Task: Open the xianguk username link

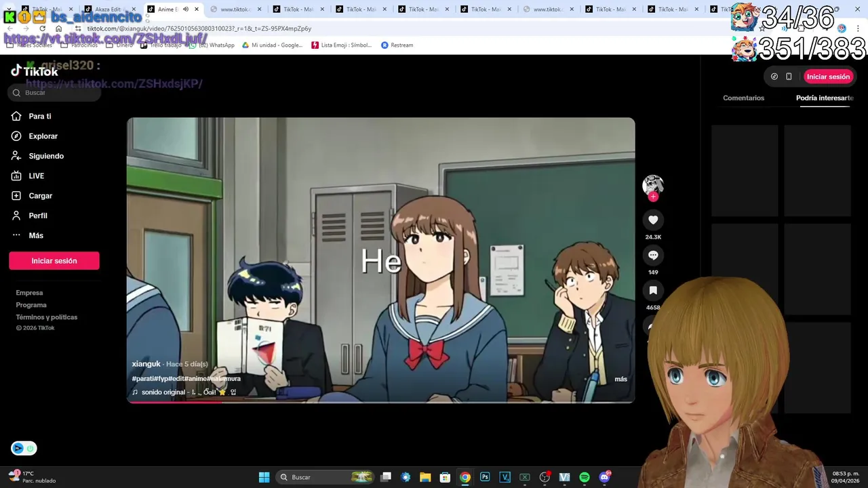Action: (x=146, y=364)
